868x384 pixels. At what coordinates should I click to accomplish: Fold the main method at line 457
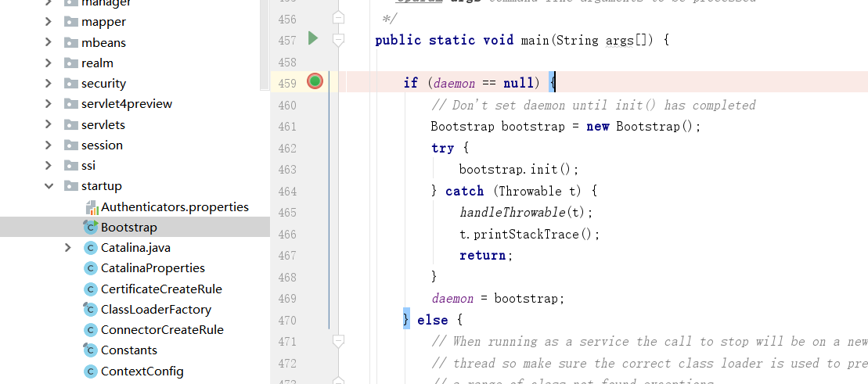pyautogui.click(x=338, y=40)
